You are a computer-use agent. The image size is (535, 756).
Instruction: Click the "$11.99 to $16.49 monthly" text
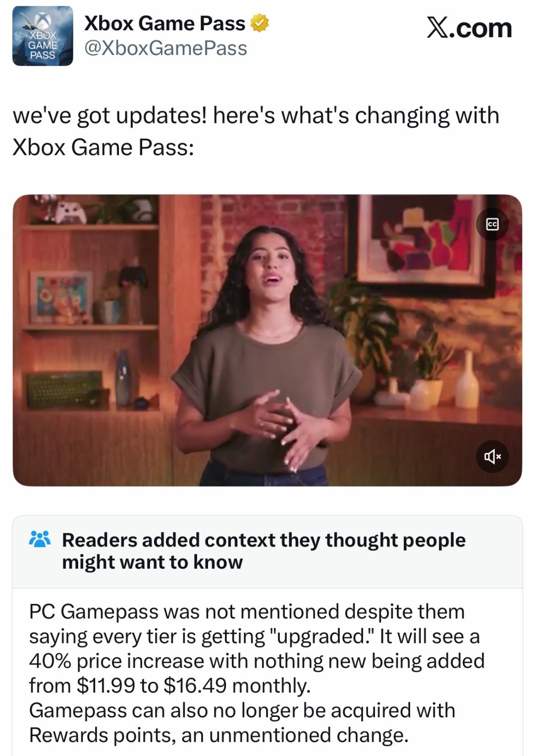coord(194,686)
